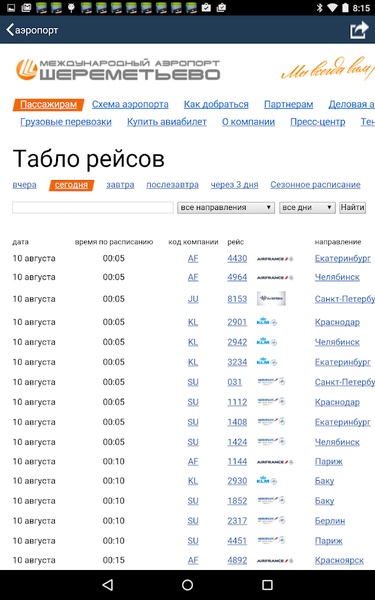Select the Пассажирам menu tab
The height and width of the screenshot is (600, 375).
[48, 104]
